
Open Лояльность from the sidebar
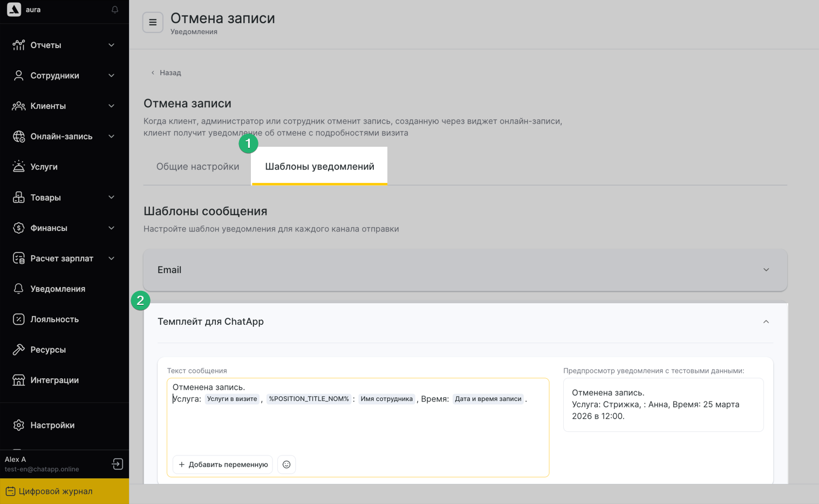click(54, 319)
